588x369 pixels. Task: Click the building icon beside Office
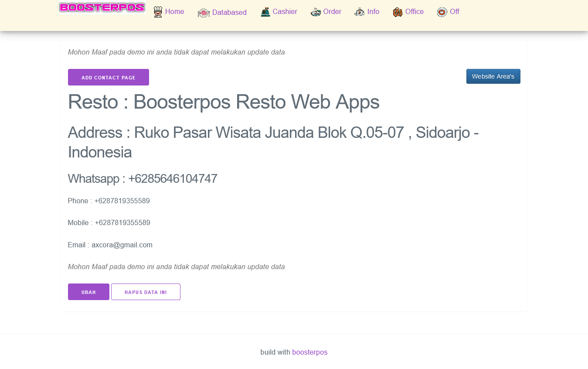point(398,12)
